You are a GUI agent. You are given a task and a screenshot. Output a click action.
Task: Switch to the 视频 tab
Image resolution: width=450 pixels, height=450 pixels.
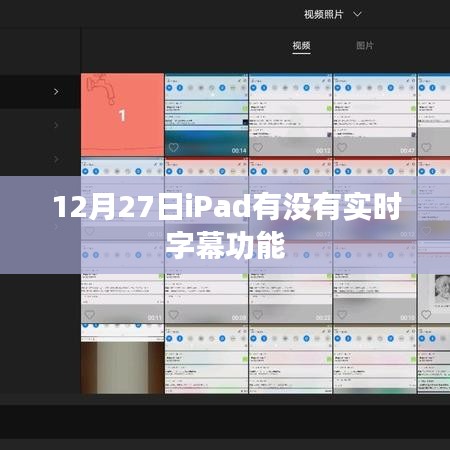[x=301, y=46]
